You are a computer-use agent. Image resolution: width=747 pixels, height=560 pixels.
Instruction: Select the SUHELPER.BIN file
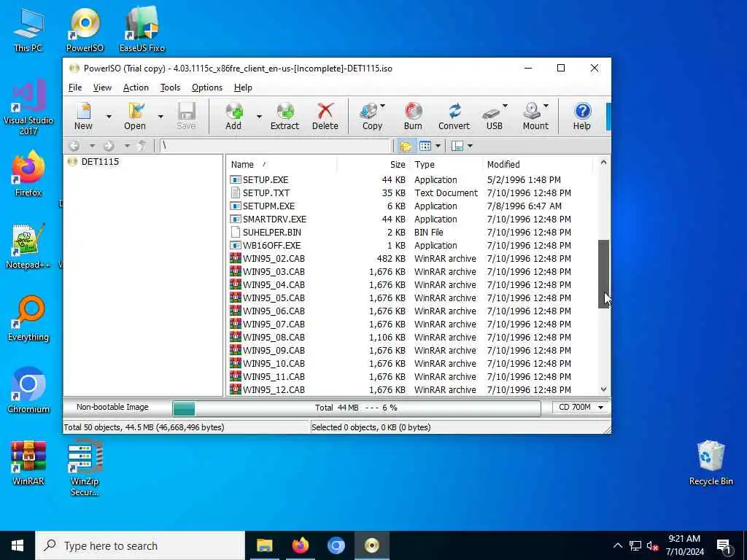(x=271, y=233)
